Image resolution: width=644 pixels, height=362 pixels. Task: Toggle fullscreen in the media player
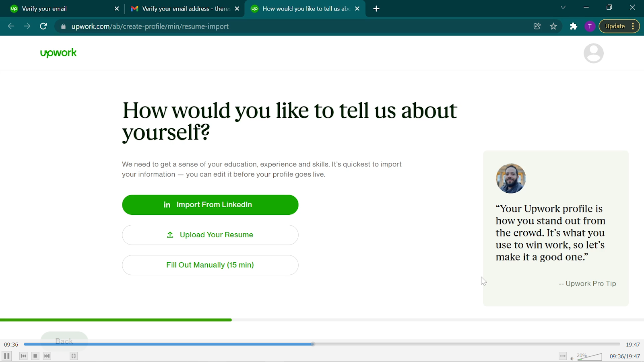[73, 356]
